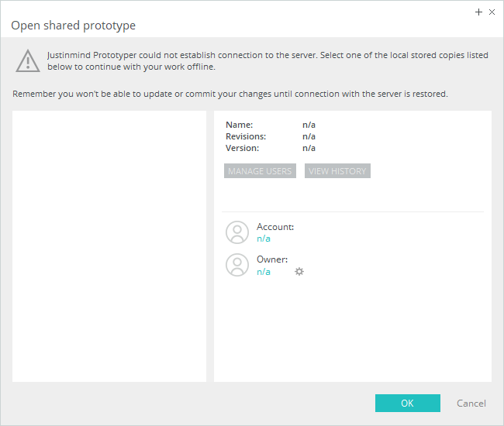This screenshot has height=426, width=504.
Task: Open the gear settings next to Owner
Action: tap(299, 272)
